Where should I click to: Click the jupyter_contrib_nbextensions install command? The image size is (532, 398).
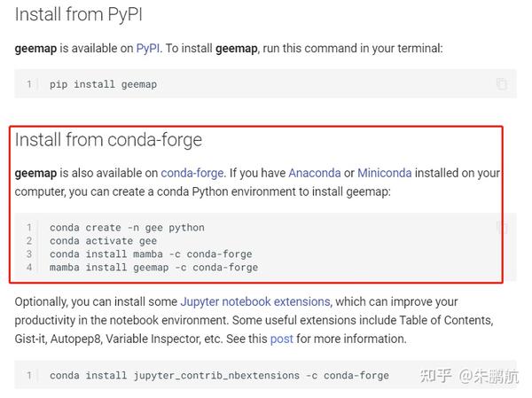coord(219,376)
